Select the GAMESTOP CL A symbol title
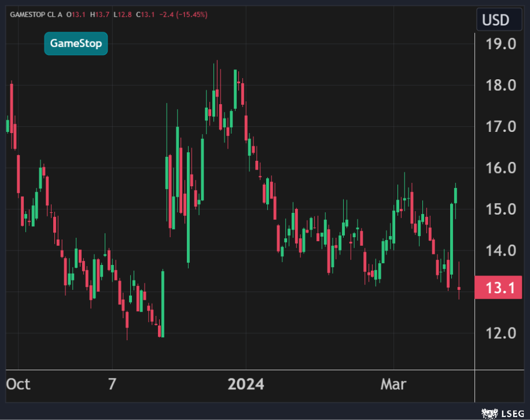Image resolution: width=530 pixels, height=420 pixels. coord(36,14)
